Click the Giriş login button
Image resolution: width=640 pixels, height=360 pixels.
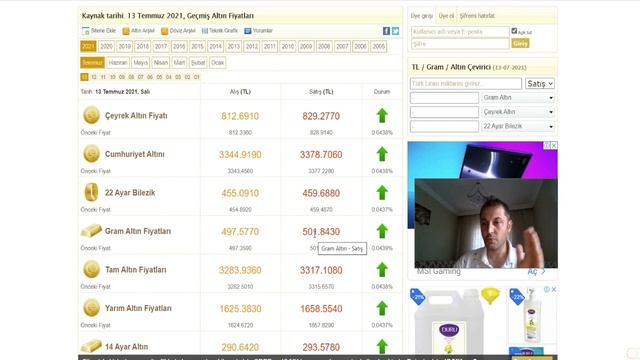point(520,43)
